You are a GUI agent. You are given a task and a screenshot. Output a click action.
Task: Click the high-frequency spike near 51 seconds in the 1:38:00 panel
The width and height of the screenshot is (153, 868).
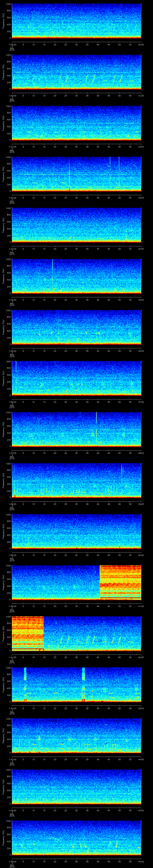click(122, 470)
